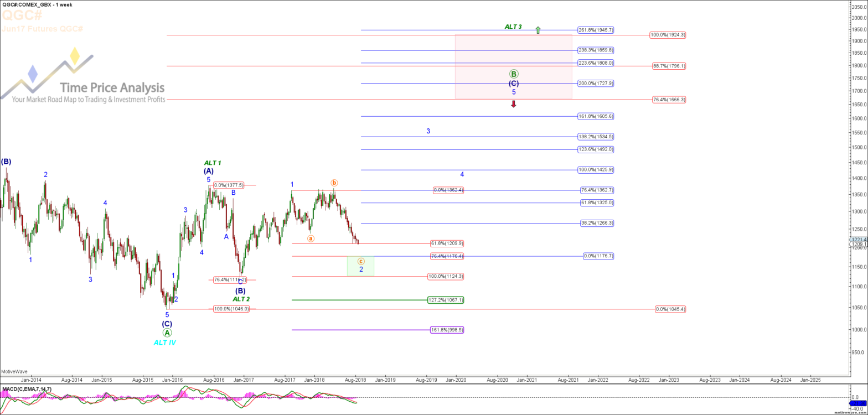Click the orange circled b wave marker

[x=334, y=183]
